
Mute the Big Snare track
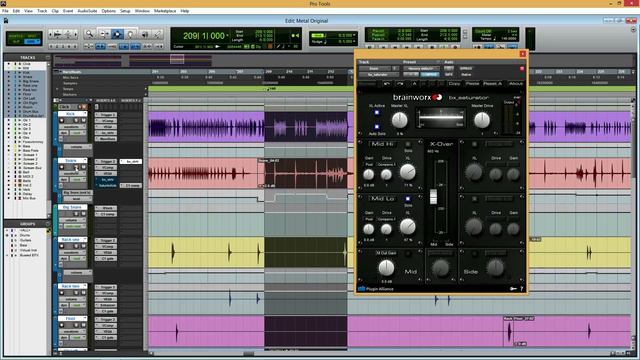pyautogui.click(x=83, y=214)
